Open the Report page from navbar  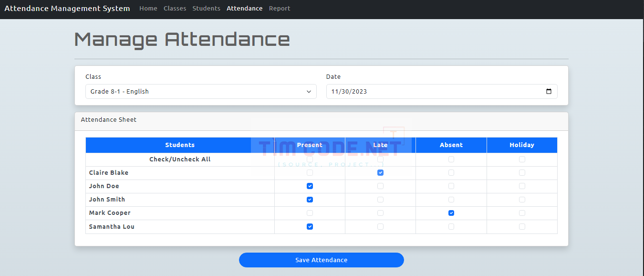(x=280, y=9)
